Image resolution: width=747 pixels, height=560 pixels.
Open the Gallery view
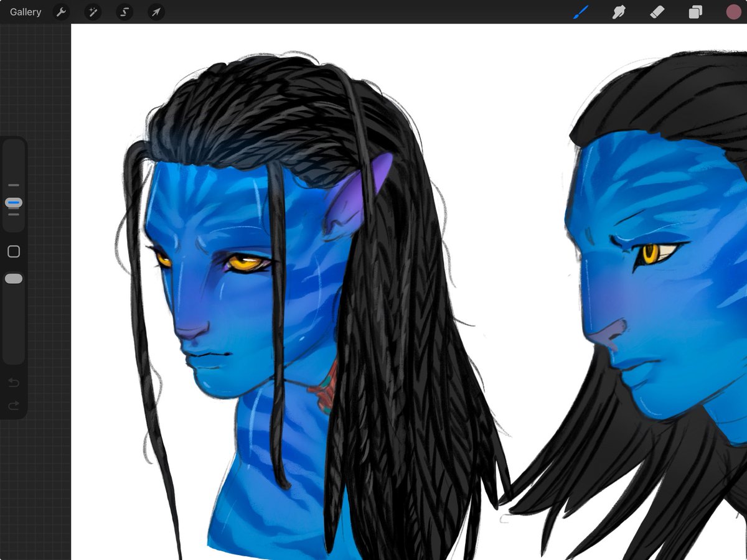(26, 12)
